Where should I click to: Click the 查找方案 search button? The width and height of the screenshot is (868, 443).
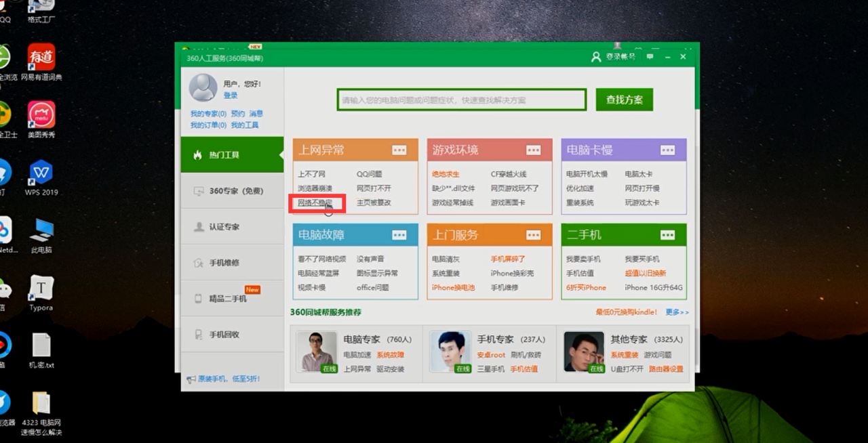tap(625, 100)
